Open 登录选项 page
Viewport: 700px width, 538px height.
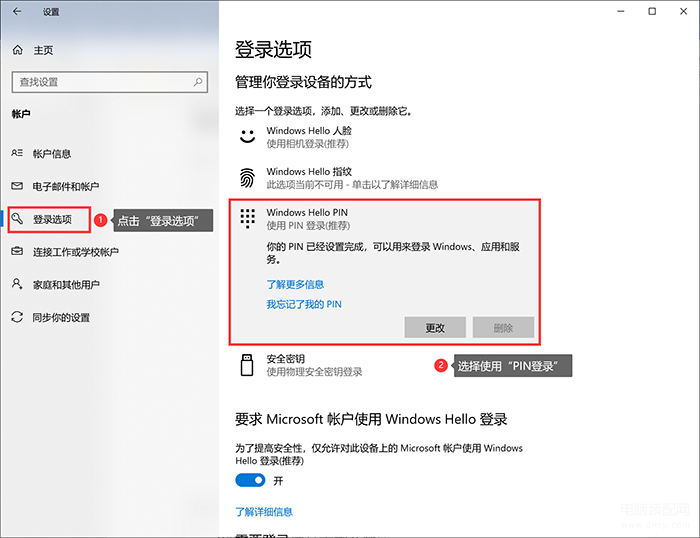52,220
